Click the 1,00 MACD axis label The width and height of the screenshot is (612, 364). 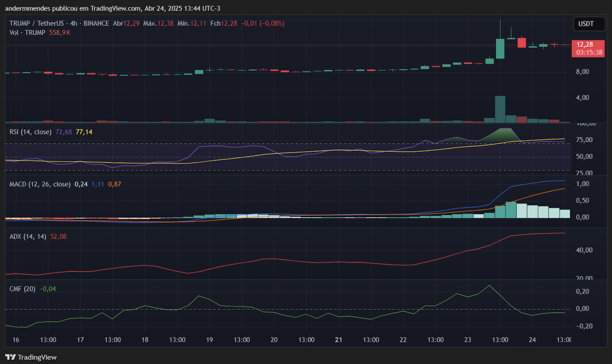point(582,184)
